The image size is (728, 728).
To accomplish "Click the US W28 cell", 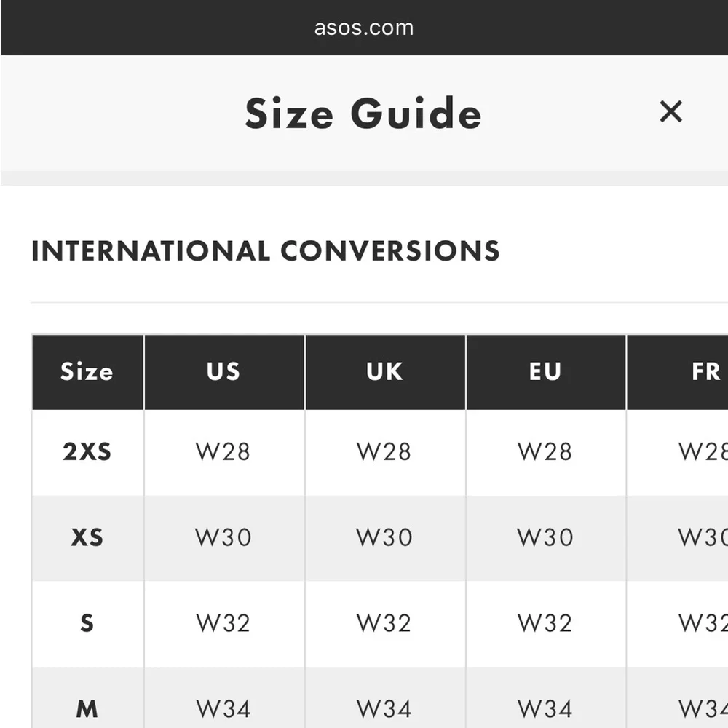I will point(223,452).
